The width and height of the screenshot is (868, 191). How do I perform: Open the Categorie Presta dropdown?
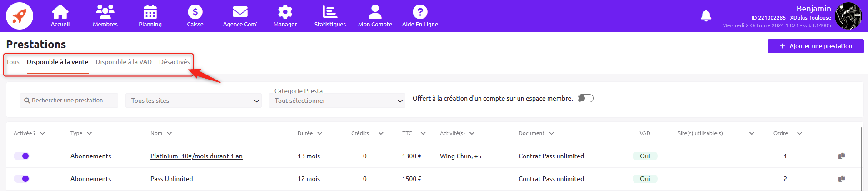click(337, 101)
